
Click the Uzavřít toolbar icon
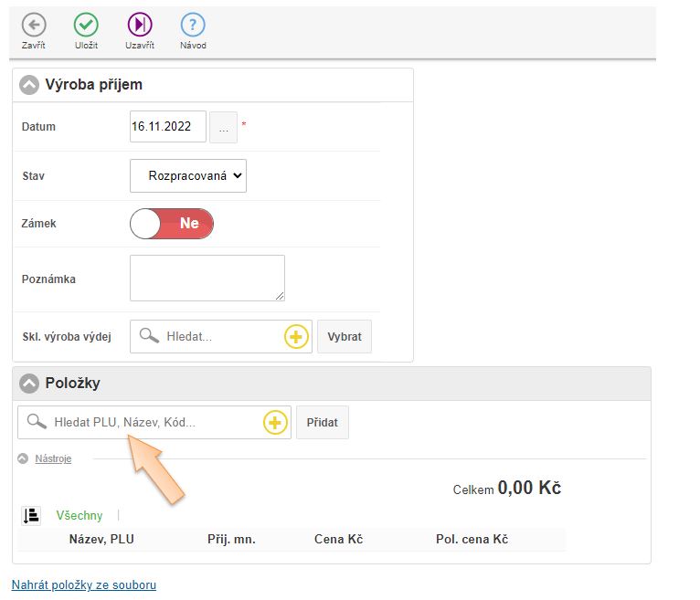coord(139,25)
